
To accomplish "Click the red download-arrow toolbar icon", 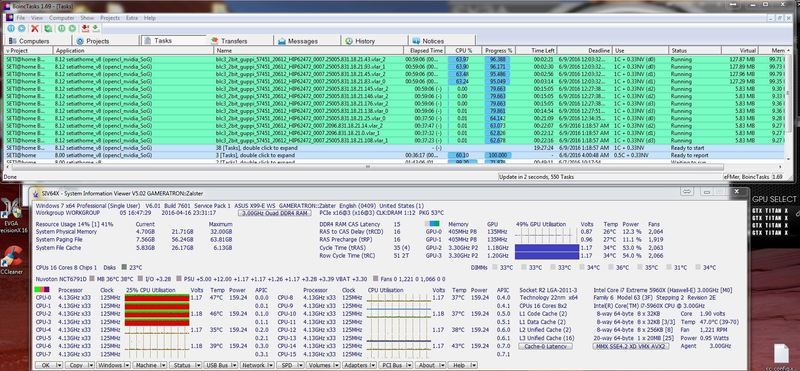I will [86, 29].
